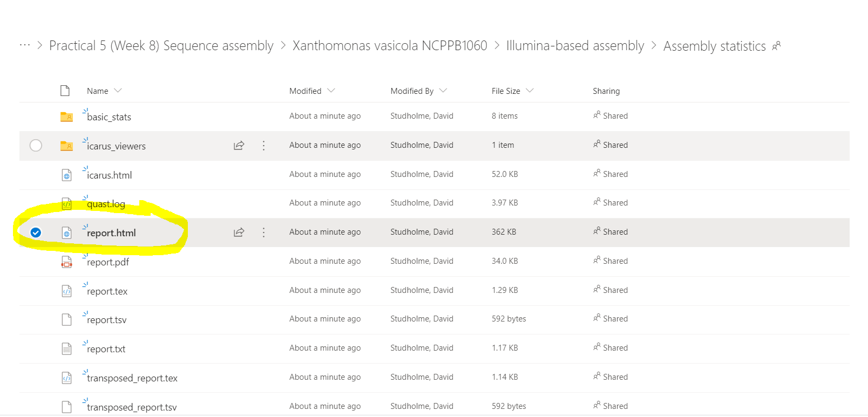Navigate to Xanthomonas vasicola NCPPB1060 breadcrumb
The width and height of the screenshot is (868, 417).
pyautogui.click(x=390, y=46)
